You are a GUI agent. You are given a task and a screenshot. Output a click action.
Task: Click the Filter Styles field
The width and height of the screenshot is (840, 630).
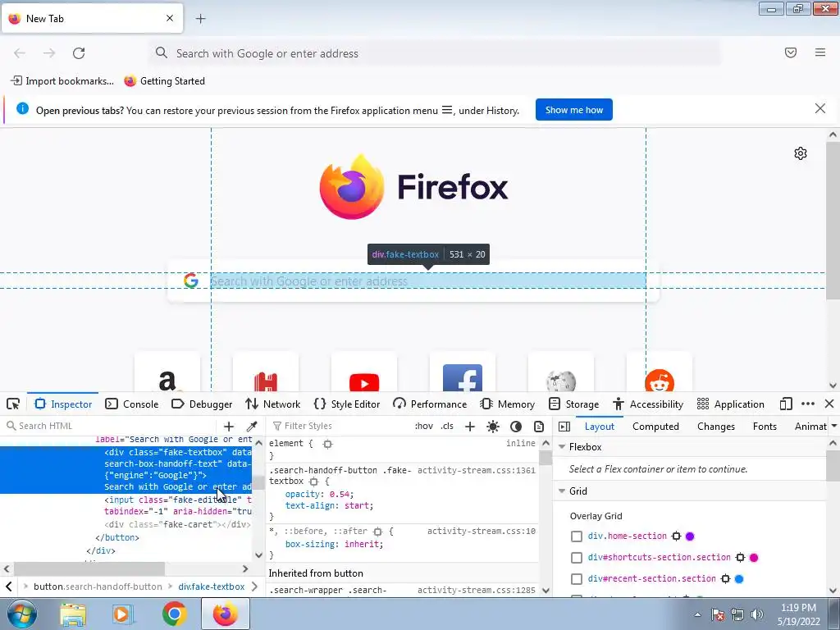click(339, 426)
